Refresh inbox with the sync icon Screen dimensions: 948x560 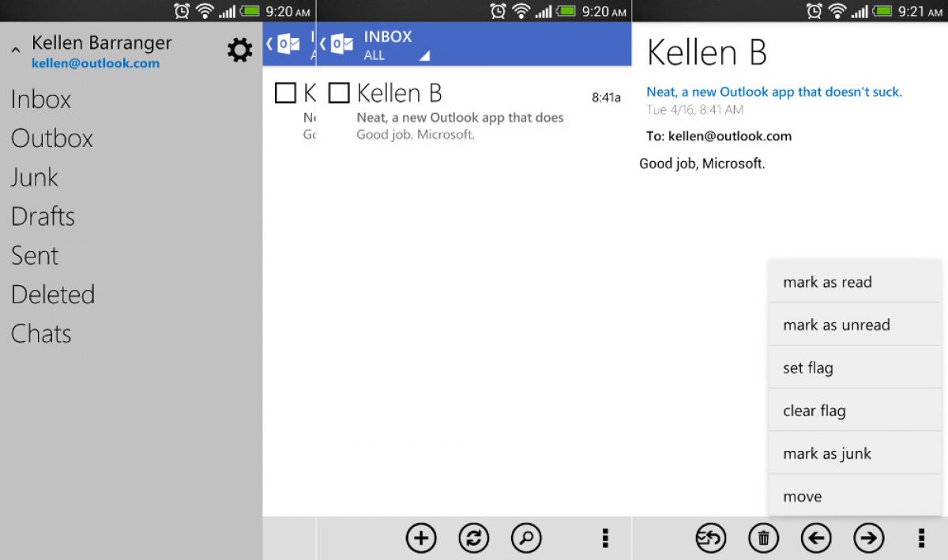474,539
